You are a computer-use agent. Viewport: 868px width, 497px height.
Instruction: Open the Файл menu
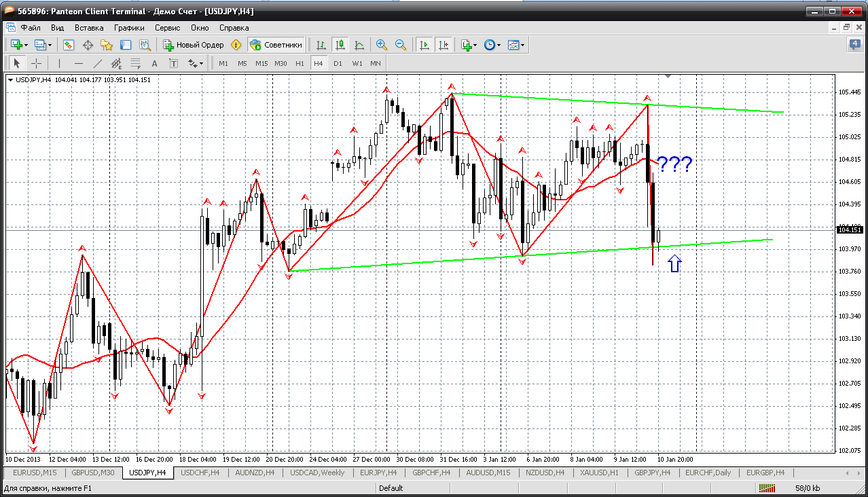31,28
